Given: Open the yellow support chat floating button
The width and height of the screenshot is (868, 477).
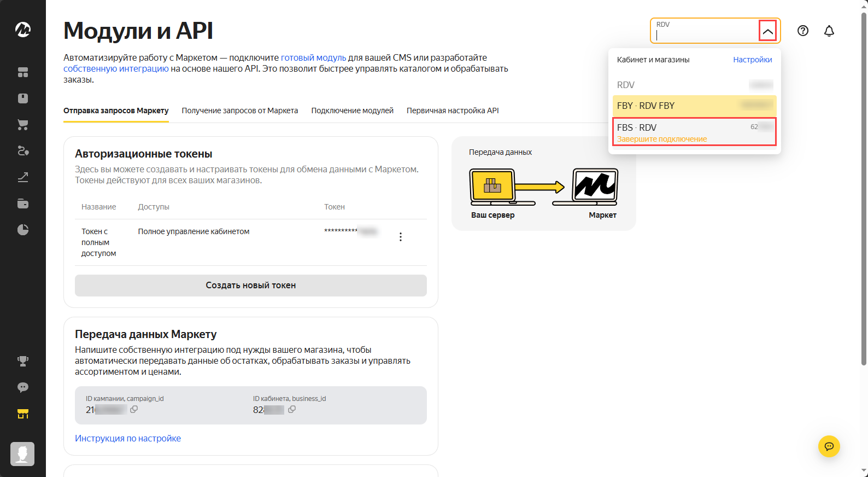Looking at the screenshot, I should click(829, 446).
